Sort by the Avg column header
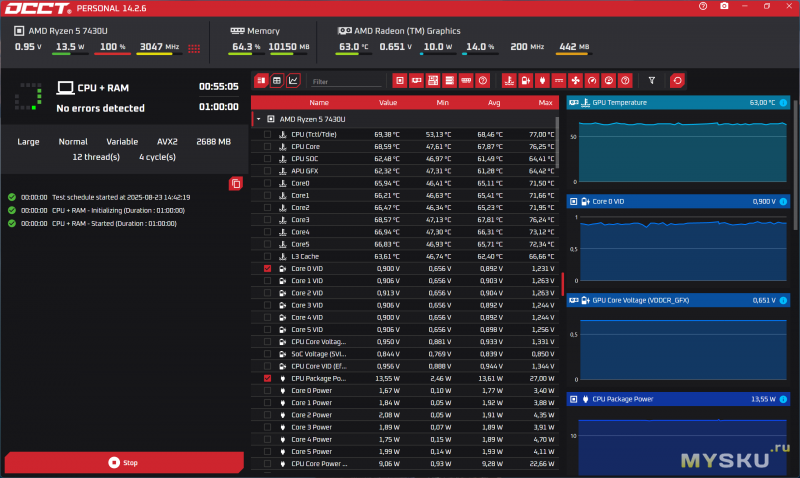800x478 pixels. point(494,103)
